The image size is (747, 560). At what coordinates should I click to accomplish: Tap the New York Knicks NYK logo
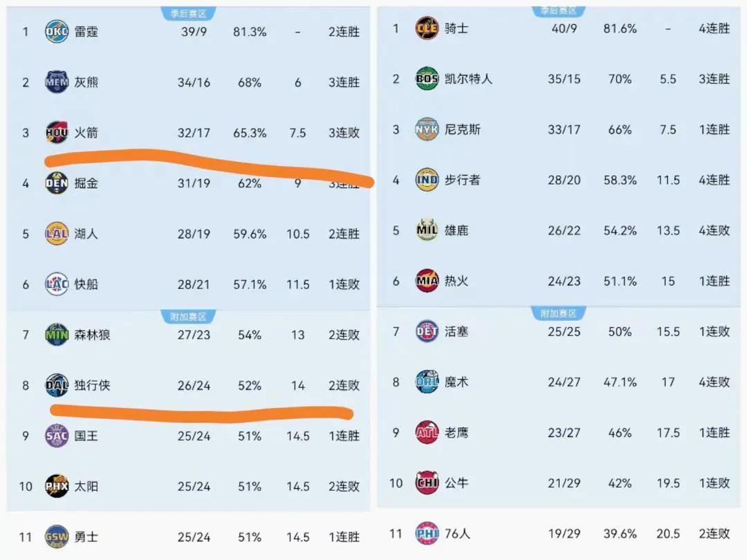click(x=427, y=129)
